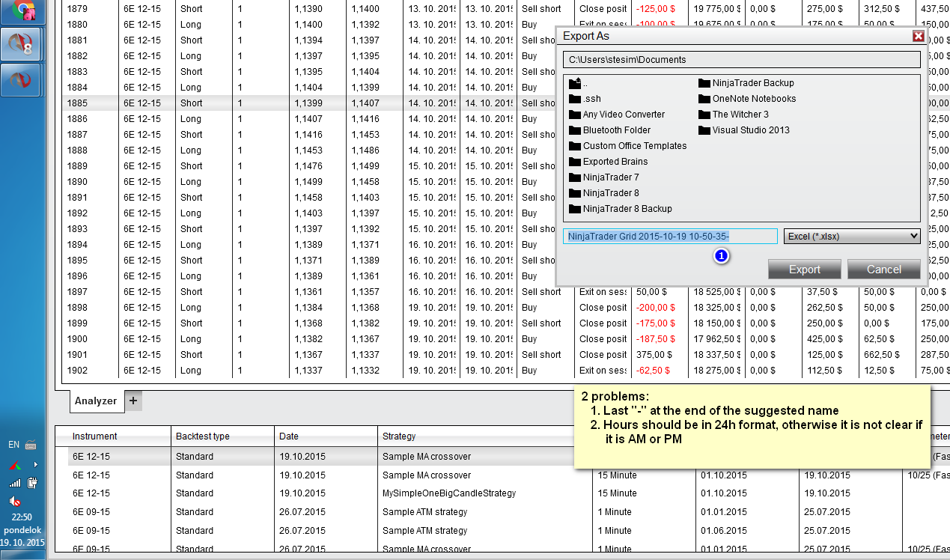Click the NinjaTrader tray icon above signal bars
The width and height of the screenshot is (950, 560).
coord(14,465)
